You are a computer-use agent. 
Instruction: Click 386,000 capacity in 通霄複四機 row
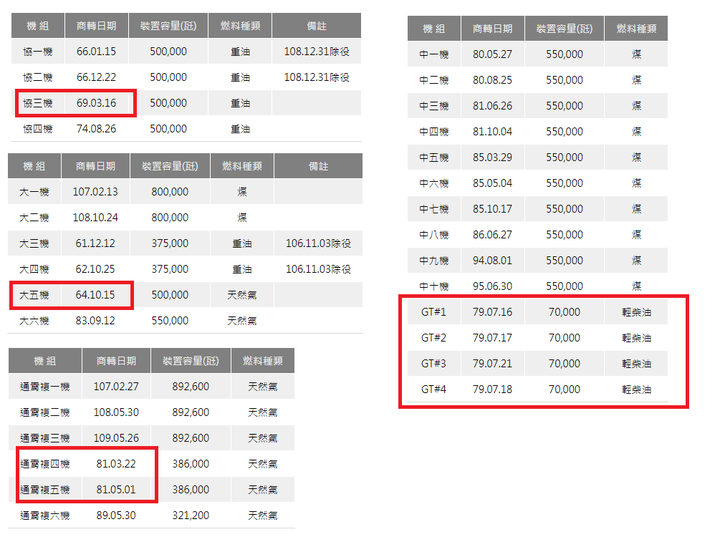coord(191,463)
